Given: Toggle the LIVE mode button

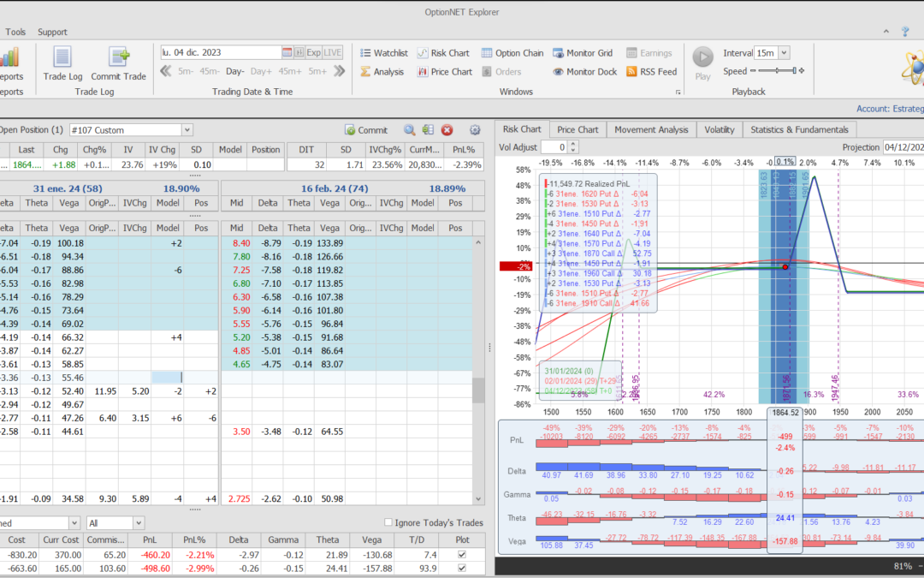Looking at the screenshot, I should 333,52.
